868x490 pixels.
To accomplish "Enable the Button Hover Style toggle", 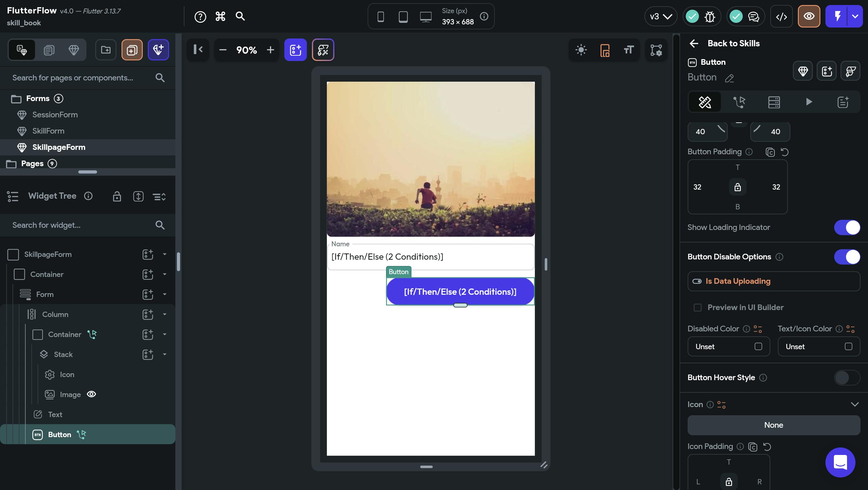I will pos(847,378).
